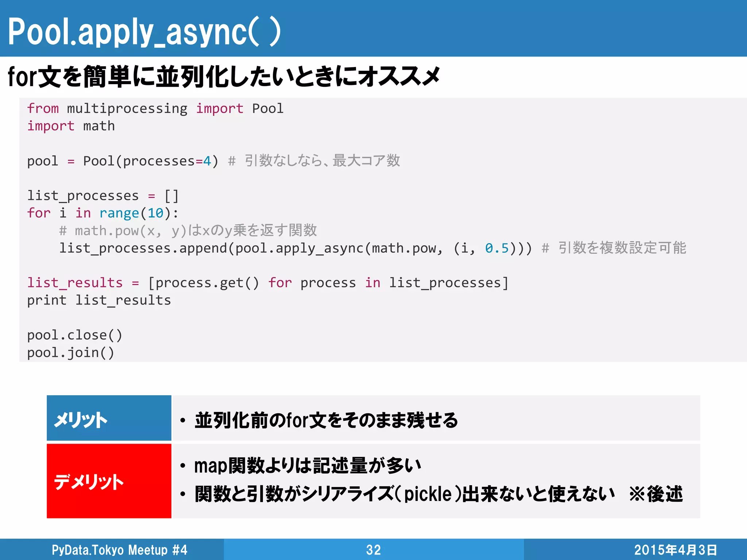The width and height of the screenshot is (747, 560).
Task: Click the Japanese subtitle about parallelizing for loops
Action: pyautogui.click(x=224, y=77)
